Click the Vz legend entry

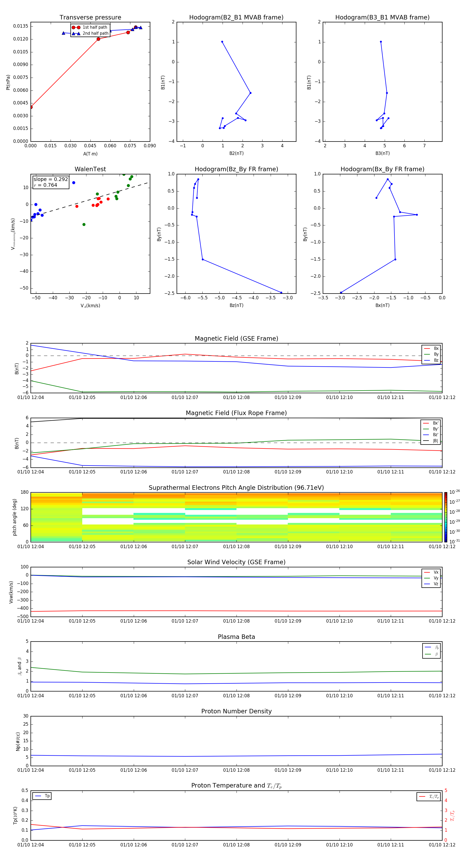(431, 584)
